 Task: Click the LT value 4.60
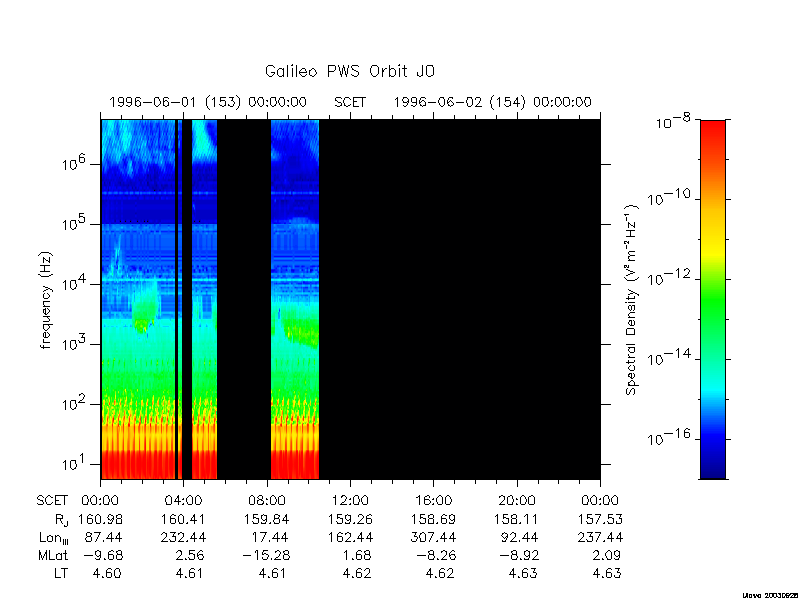pyautogui.click(x=107, y=573)
